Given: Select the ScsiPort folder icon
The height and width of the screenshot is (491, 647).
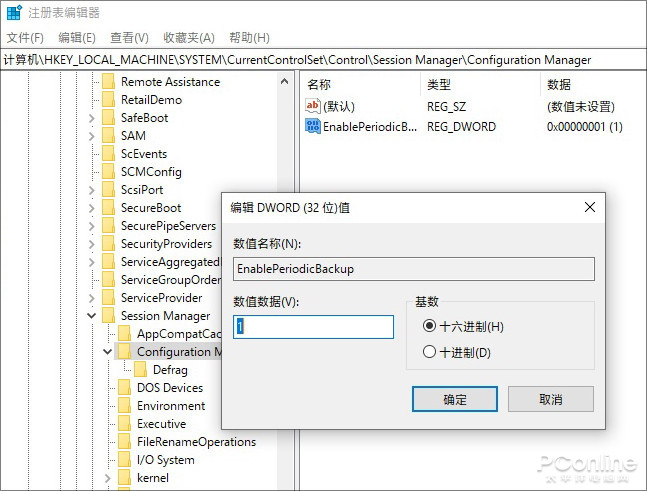Looking at the screenshot, I should [109, 189].
